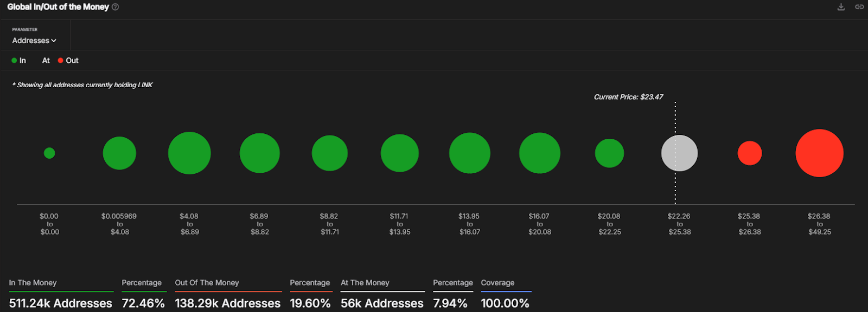The height and width of the screenshot is (312, 868).
Task: Click the In The Money heading
Action: (33, 283)
